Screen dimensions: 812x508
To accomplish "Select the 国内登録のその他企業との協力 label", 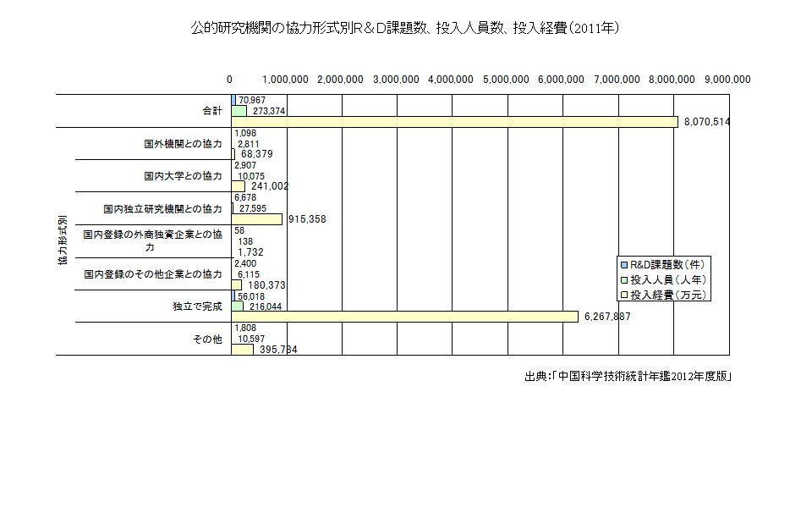I will [153, 274].
